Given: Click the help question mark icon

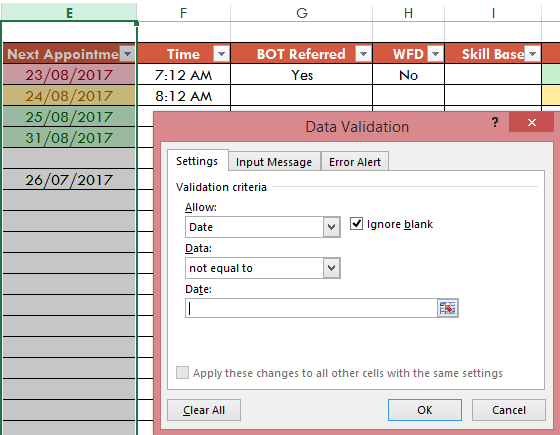Looking at the screenshot, I should 495,122.
